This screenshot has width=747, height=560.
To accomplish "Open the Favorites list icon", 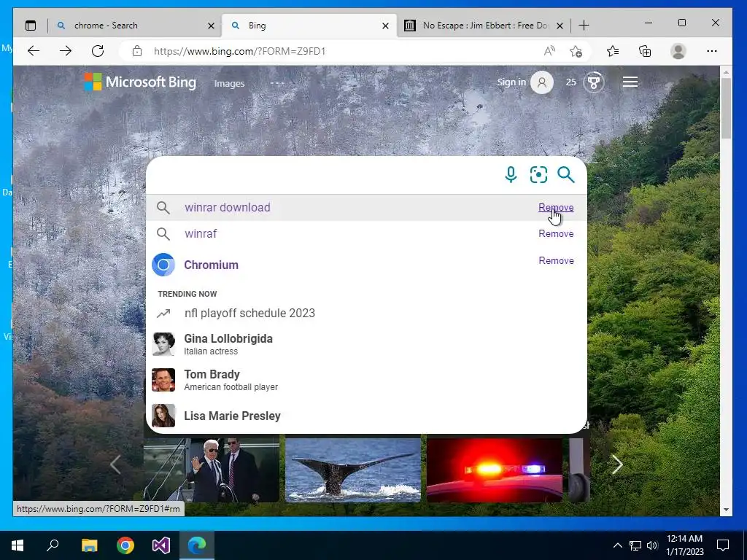I will 613,51.
